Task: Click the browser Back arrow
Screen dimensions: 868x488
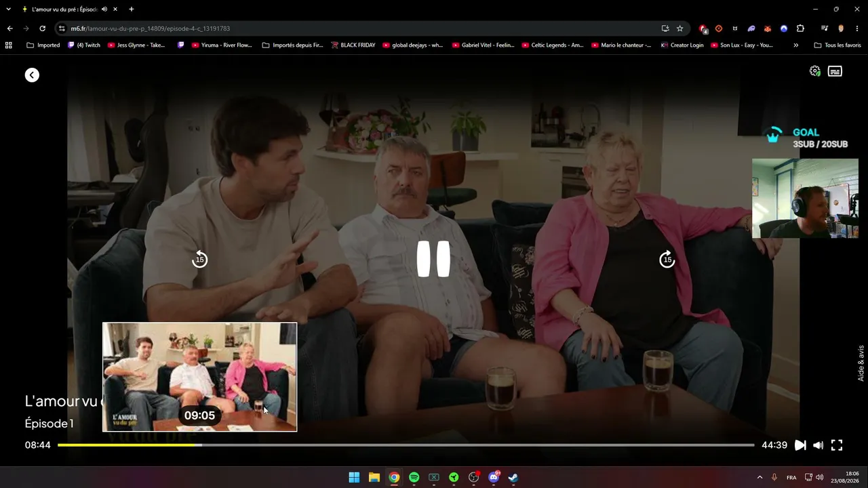Action: pos(9,28)
